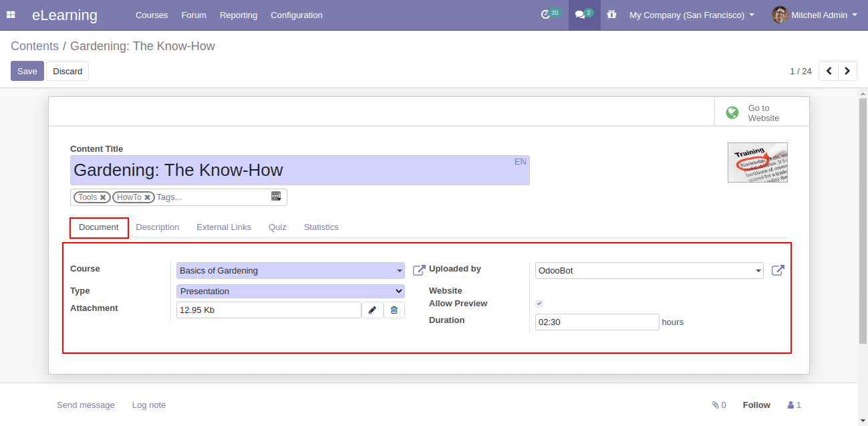The image size is (868, 426).
Task: Switch to the Description tab
Action: point(158,227)
